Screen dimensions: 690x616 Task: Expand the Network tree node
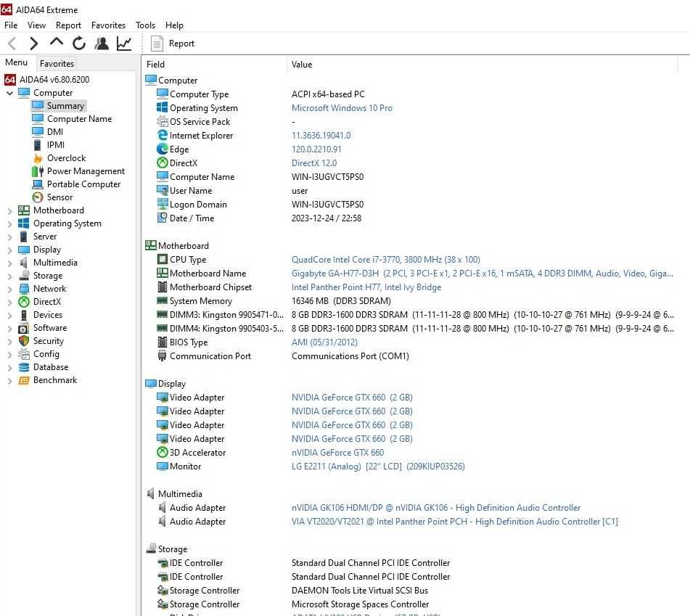pos(9,289)
